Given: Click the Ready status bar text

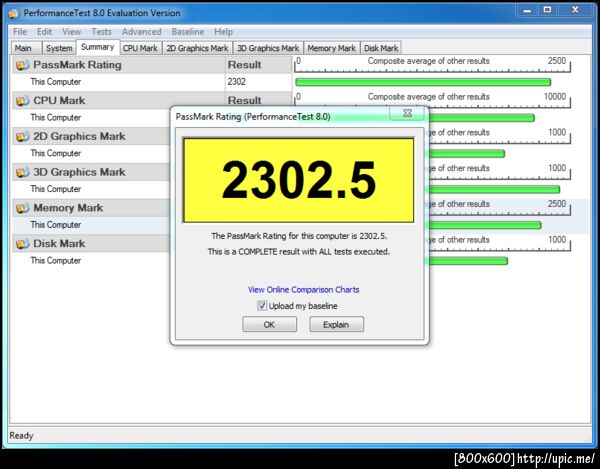Looking at the screenshot, I should pos(21,435).
